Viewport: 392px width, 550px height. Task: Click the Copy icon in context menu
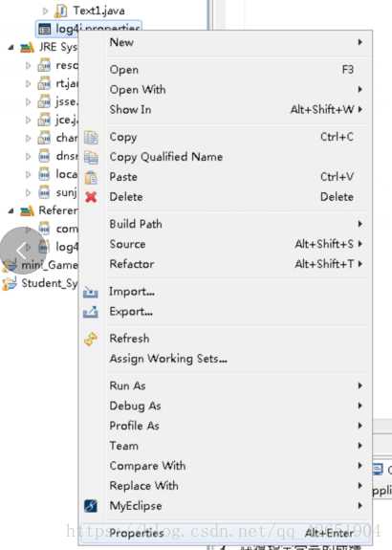pyautogui.click(x=91, y=138)
